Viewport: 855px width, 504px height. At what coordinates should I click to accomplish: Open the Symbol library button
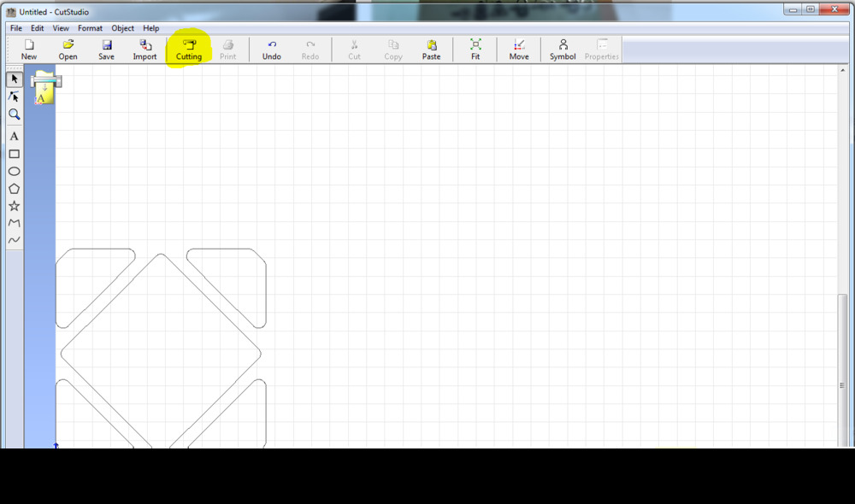[x=563, y=50]
